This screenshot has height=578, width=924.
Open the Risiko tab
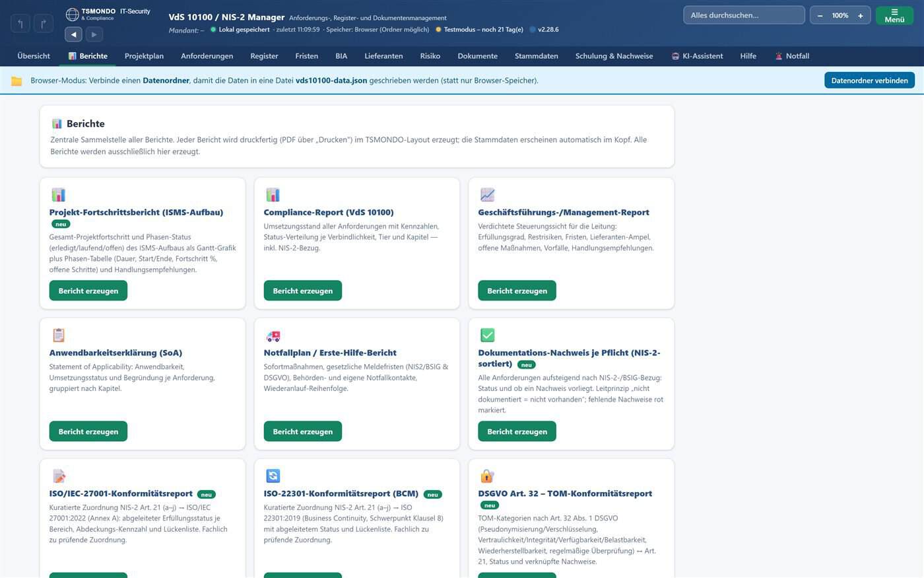click(x=430, y=56)
